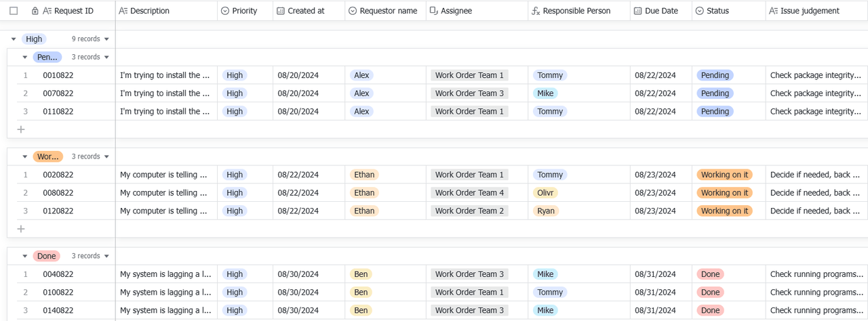Select Request ID cell 0040822
The image size is (868, 321).
58,274
